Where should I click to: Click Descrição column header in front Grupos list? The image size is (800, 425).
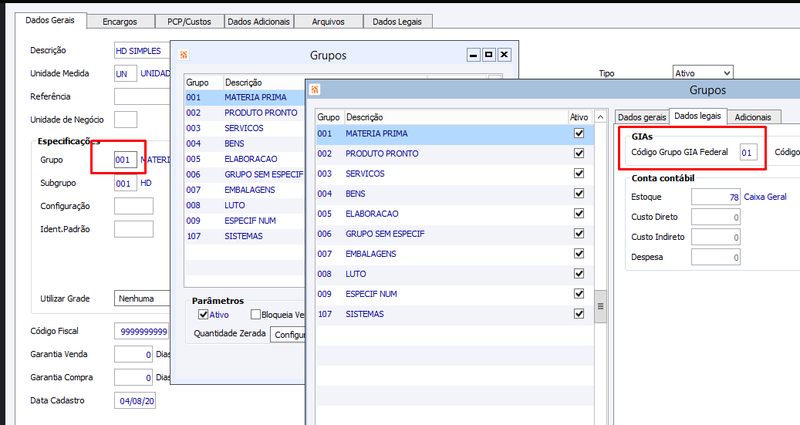[456, 117]
